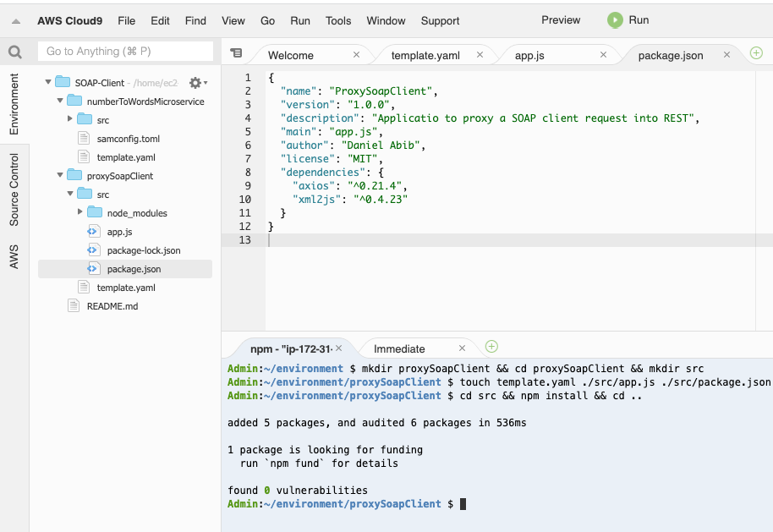
Task: Open the View menu
Action: tap(233, 20)
